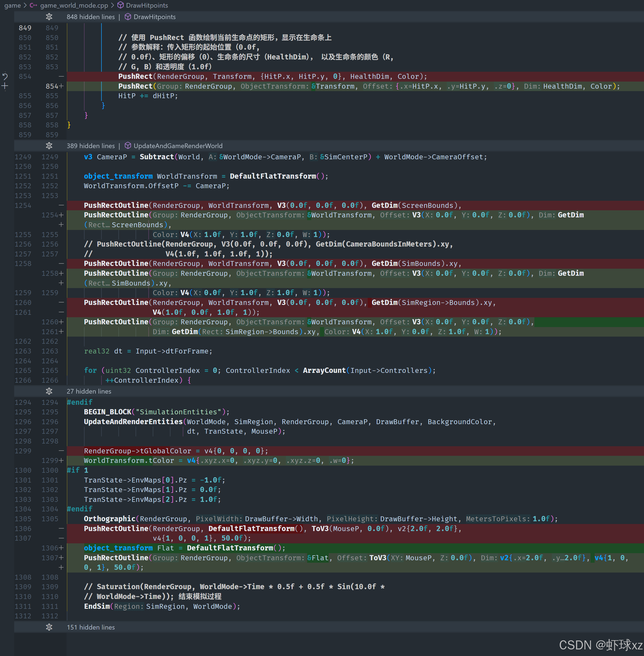Jump to DrawHitpoints link in collapsed header
This screenshot has width=644, height=656.
[x=155, y=17]
